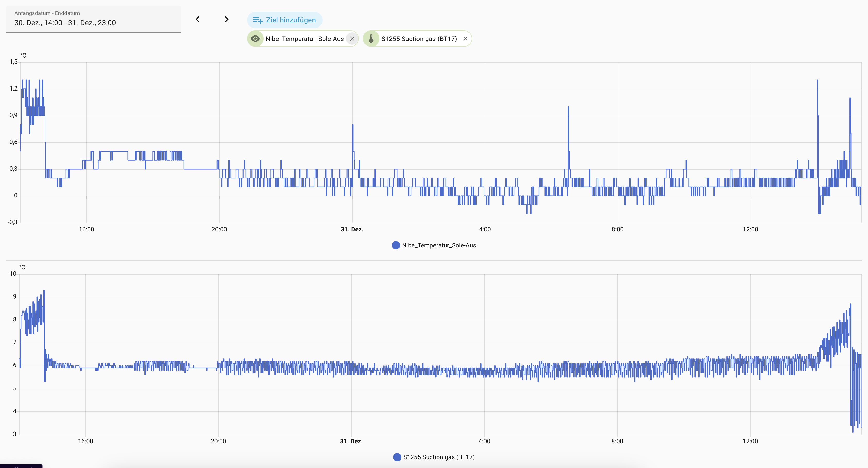868x468 pixels.
Task: Click the 31. Dez. marker on upper chart
Action: click(x=352, y=230)
